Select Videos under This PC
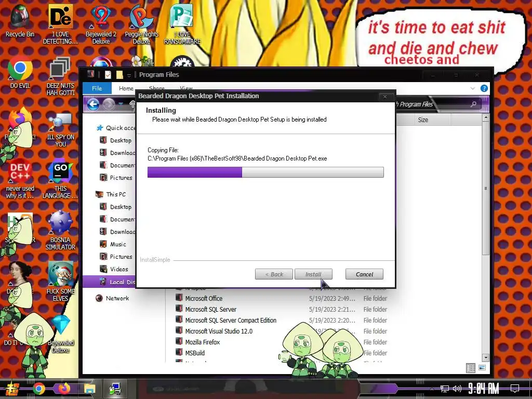Image resolution: width=532 pixels, height=399 pixels. (x=114, y=269)
